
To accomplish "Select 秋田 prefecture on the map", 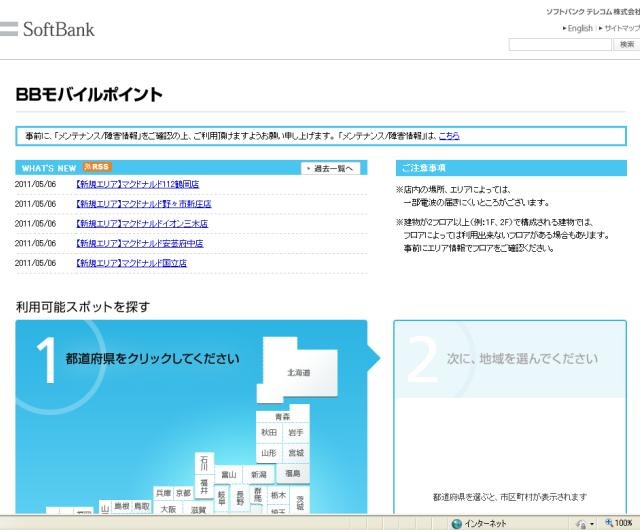I will click(x=269, y=432).
